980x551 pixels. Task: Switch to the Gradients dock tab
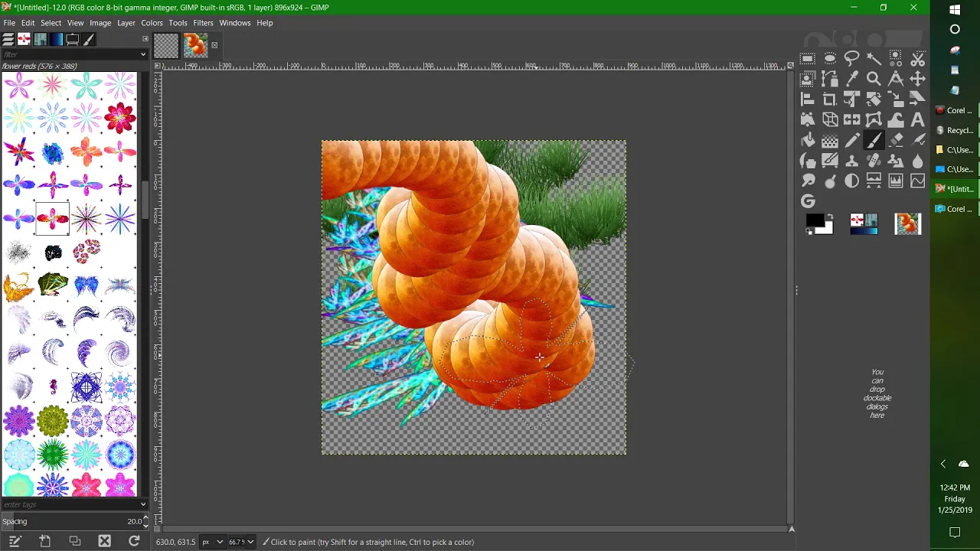point(56,40)
